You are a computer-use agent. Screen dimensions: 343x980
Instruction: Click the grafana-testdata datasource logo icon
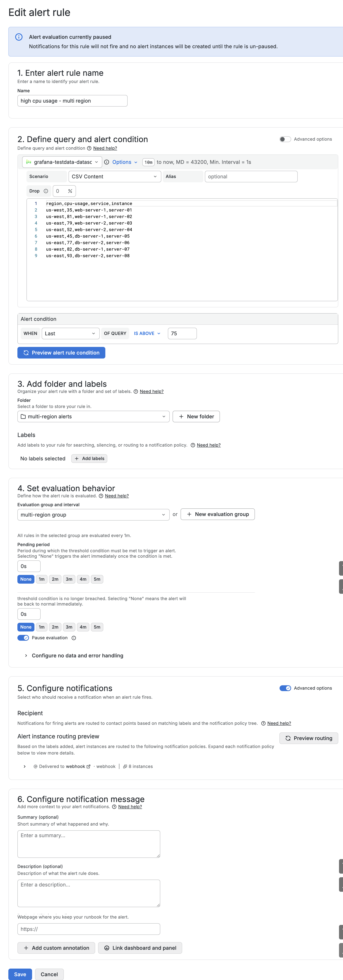coord(28,162)
